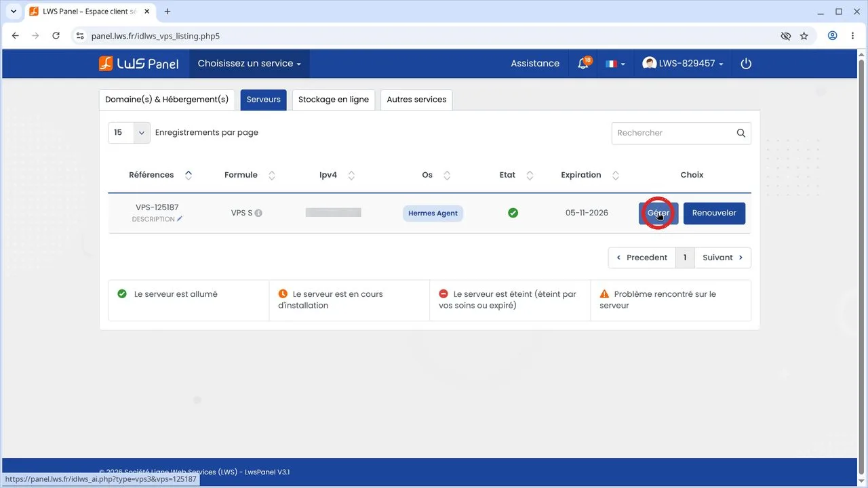Click the browser back arrow
This screenshot has width=868, height=488.
pyautogui.click(x=16, y=36)
